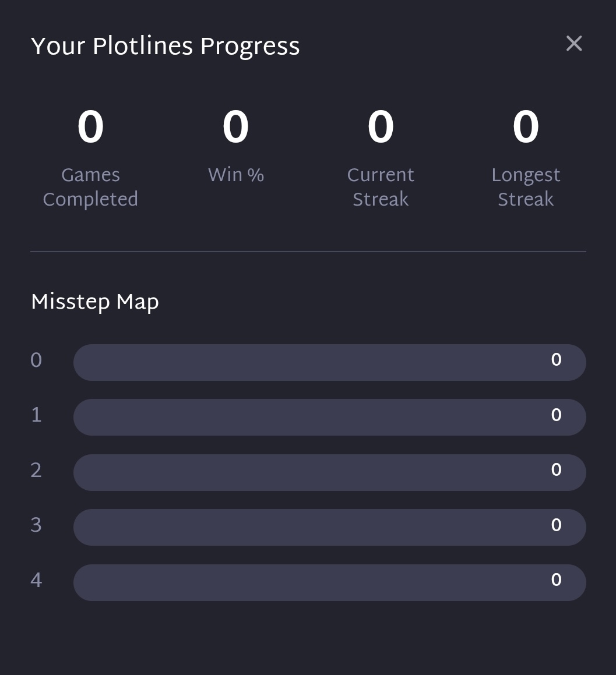Click the Current Streak number
The width and height of the screenshot is (616, 675).
pos(381,127)
